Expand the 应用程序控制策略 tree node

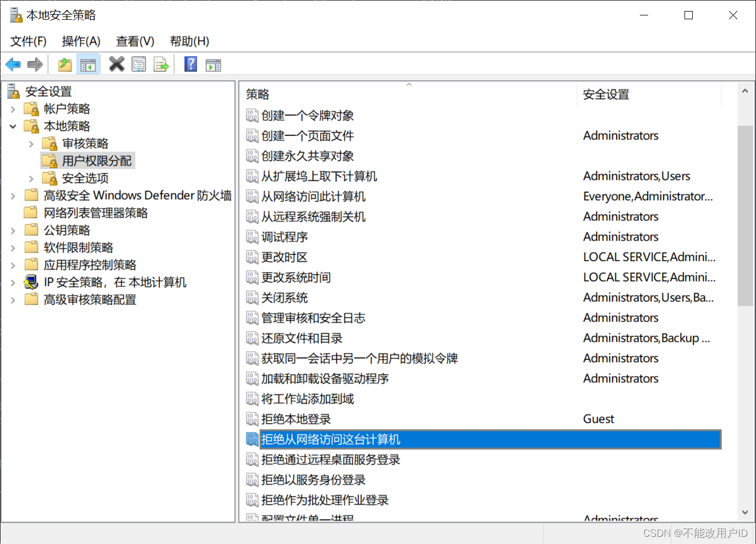pos(13,265)
